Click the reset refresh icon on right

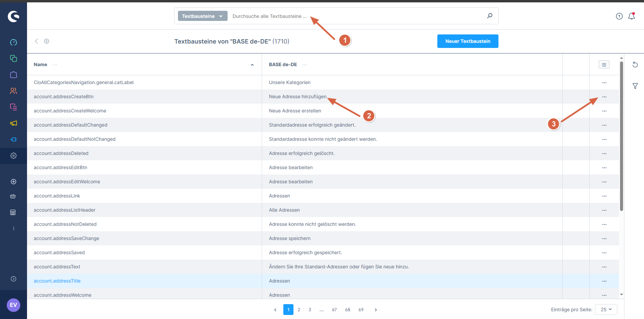pos(635,64)
